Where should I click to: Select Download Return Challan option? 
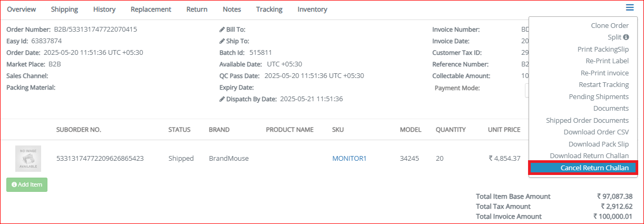click(x=589, y=155)
